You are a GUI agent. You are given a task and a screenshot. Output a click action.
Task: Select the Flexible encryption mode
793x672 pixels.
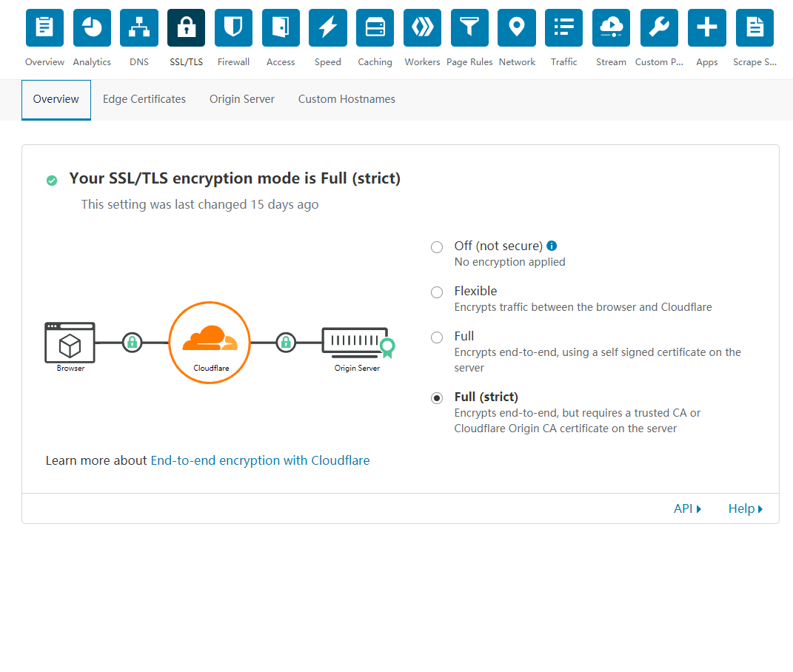pos(437,292)
